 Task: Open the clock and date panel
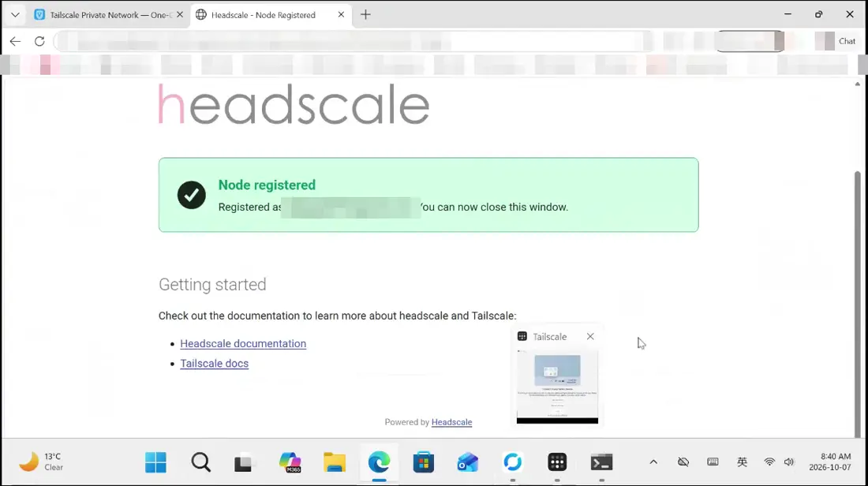(829, 462)
